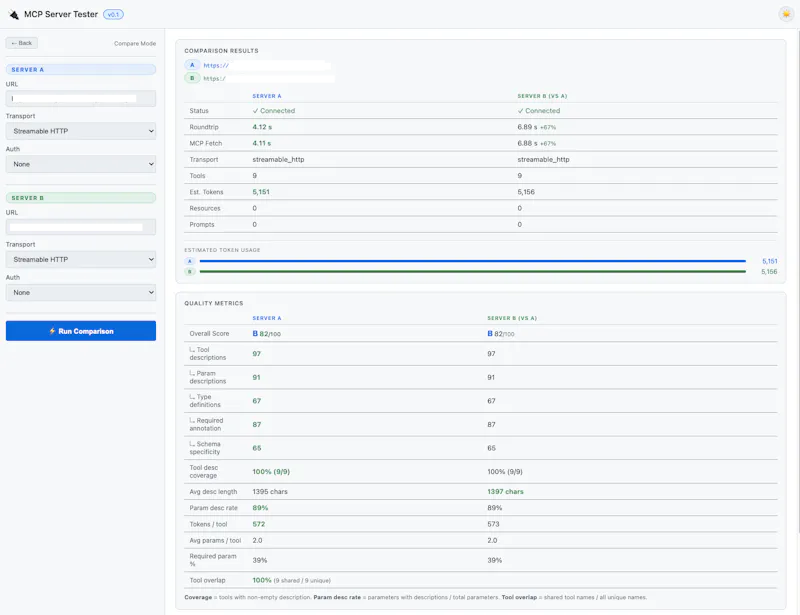Select token usage total 5,151 at bar end
This screenshot has height=615, width=800.
click(x=769, y=261)
